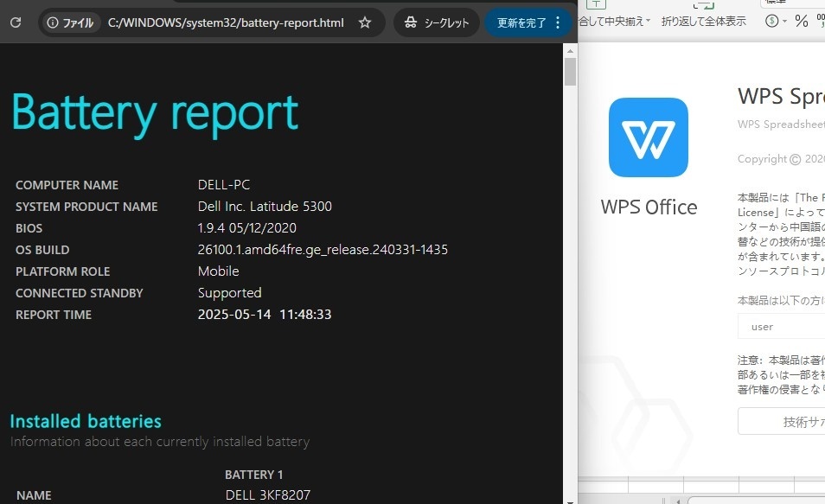Open the シークレット incognito indicator
Viewport: 825px width, 504px height.
(437, 22)
